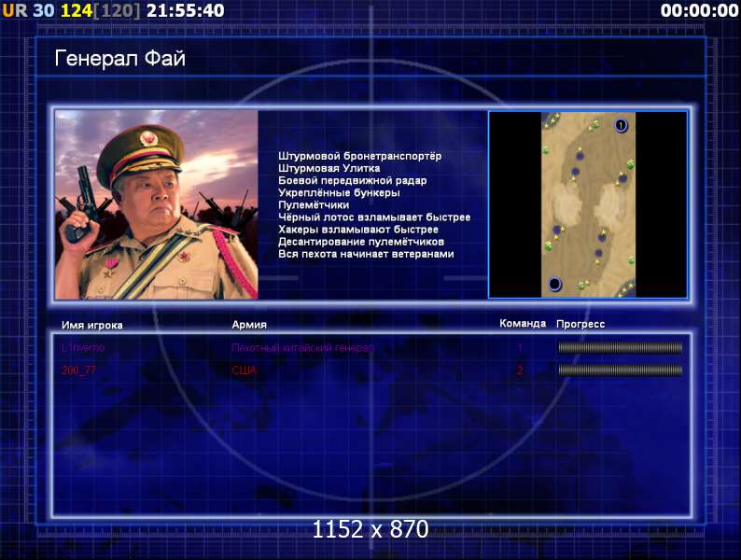The height and width of the screenshot is (560, 741).
Task: Click "Пехотный китайский генерал" army entry
Action: 302,348
